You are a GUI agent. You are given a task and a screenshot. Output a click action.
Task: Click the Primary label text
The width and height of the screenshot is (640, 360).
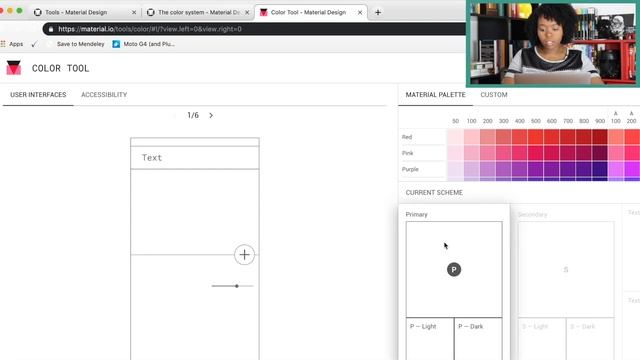416,214
